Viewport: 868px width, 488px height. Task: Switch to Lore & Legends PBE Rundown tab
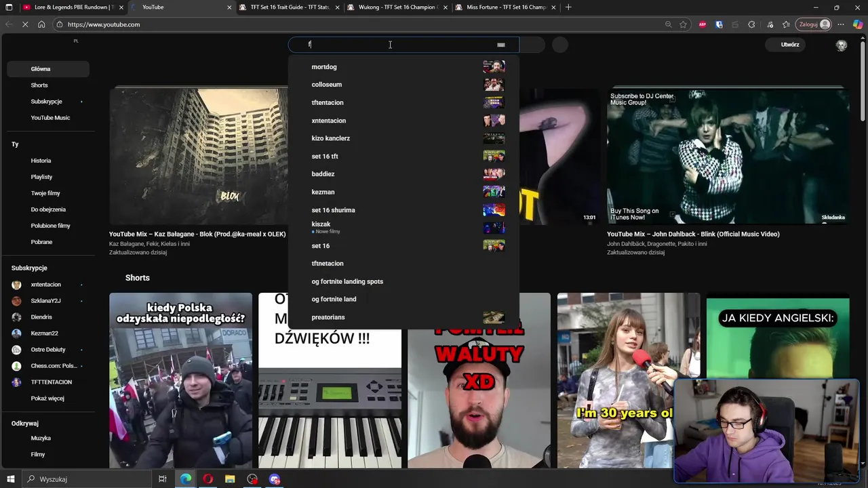(x=73, y=7)
